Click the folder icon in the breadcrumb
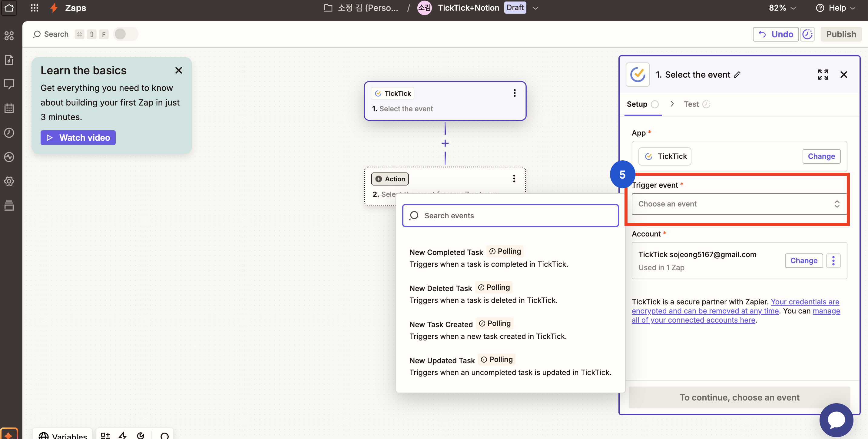868x439 pixels. coord(328,8)
